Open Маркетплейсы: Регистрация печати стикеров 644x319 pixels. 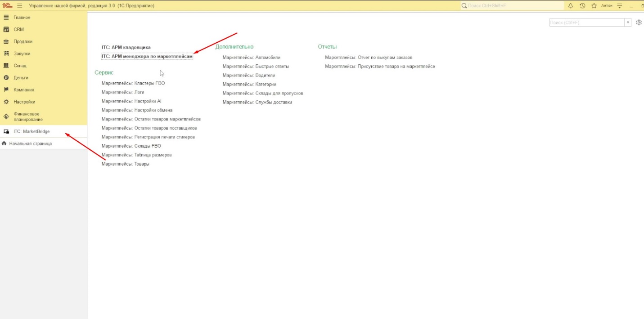click(148, 137)
